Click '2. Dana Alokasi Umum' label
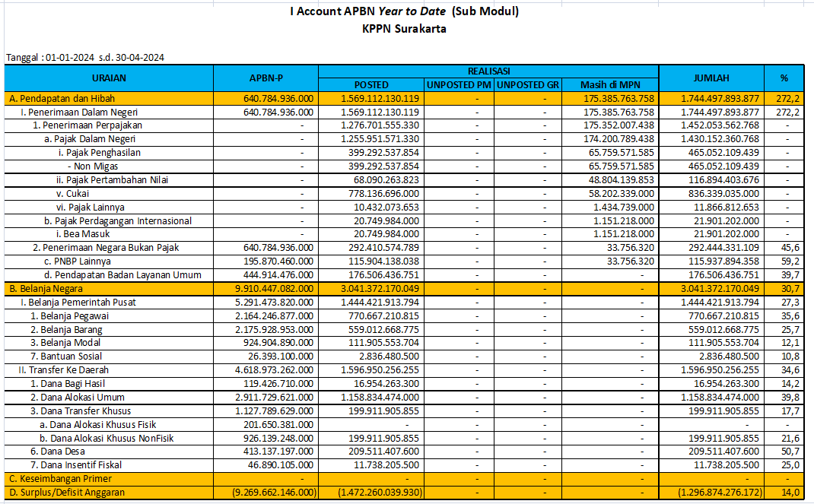Image resolution: width=814 pixels, height=504 pixels. (78, 398)
